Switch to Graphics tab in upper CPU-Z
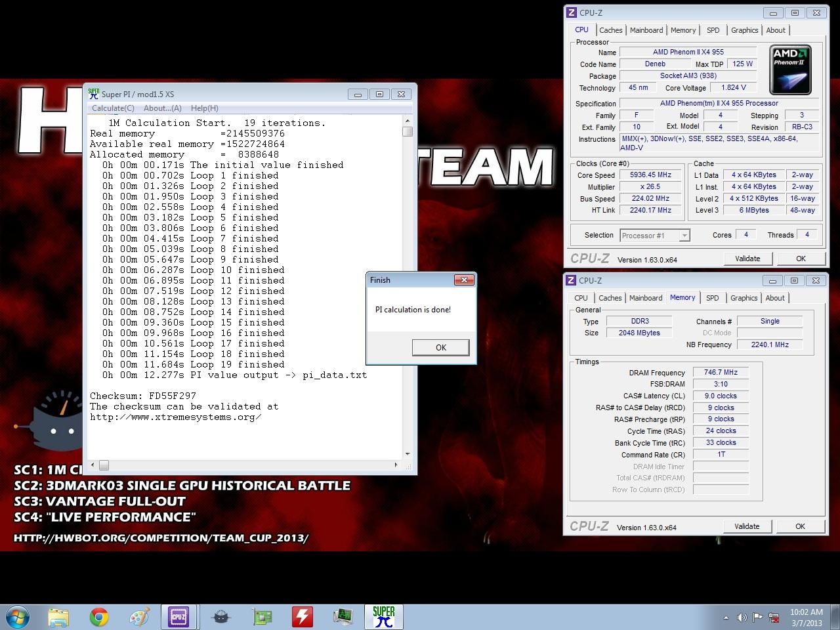840x630 pixels. pos(745,30)
